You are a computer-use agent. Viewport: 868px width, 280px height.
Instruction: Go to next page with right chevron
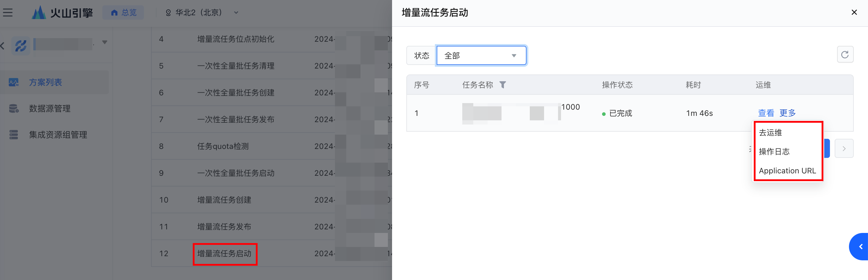tap(844, 148)
